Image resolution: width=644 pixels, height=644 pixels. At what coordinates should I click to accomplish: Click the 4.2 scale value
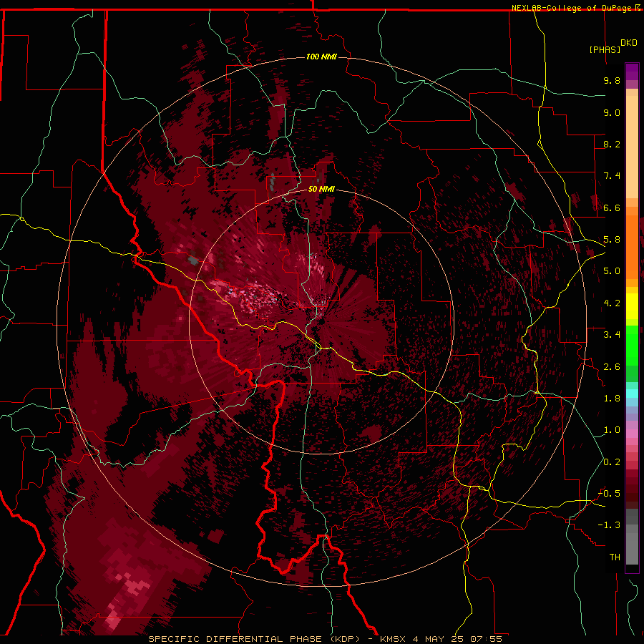point(612,303)
